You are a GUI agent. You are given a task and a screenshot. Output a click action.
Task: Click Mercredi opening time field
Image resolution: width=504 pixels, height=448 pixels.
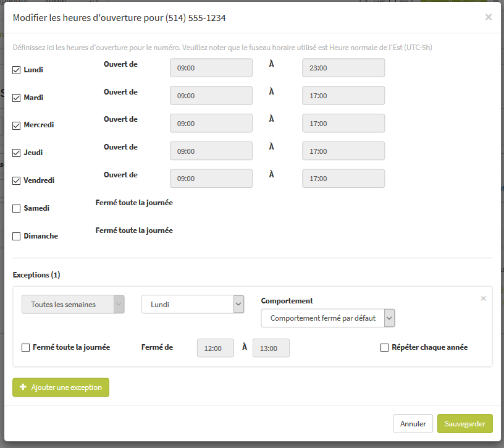(211, 123)
